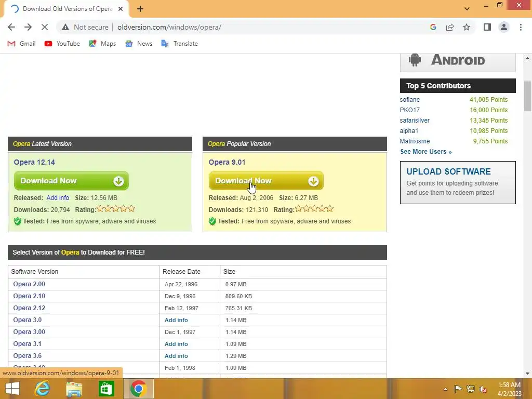Screen dimensions: 532x399
Task: Launch Internet Explorer from taskbar
Action: (x=43, y=389)
